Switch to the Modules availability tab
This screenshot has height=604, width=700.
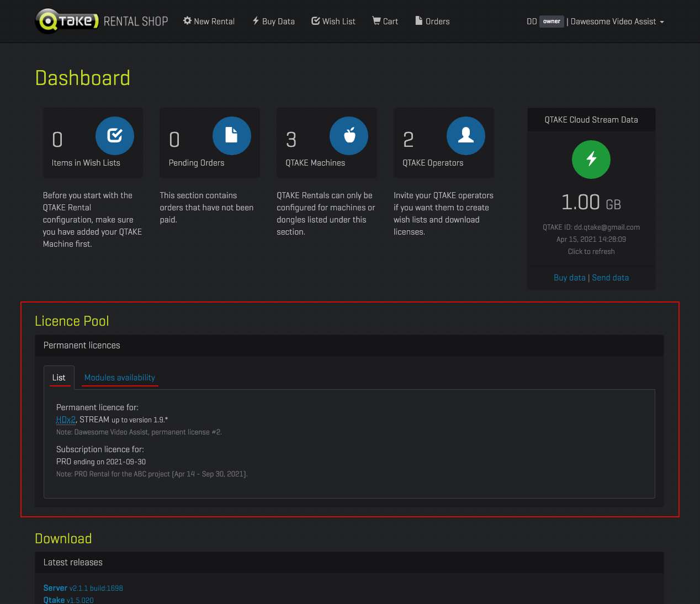pos(120,378)
